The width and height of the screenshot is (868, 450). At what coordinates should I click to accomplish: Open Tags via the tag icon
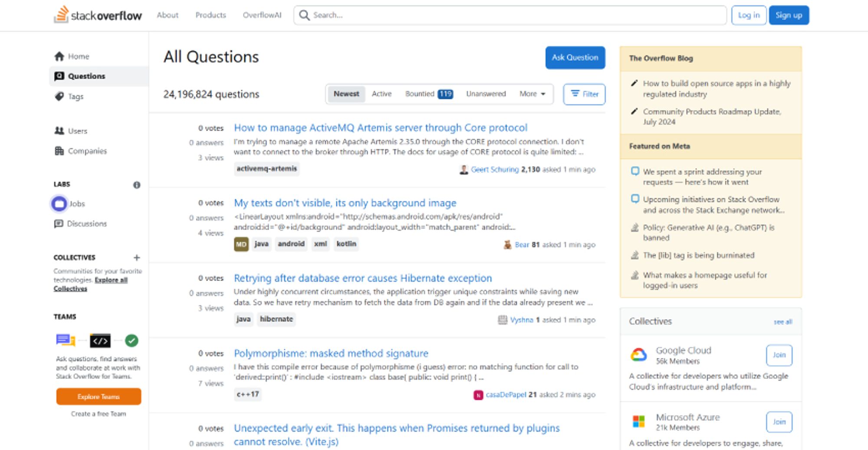pos(59,96)
